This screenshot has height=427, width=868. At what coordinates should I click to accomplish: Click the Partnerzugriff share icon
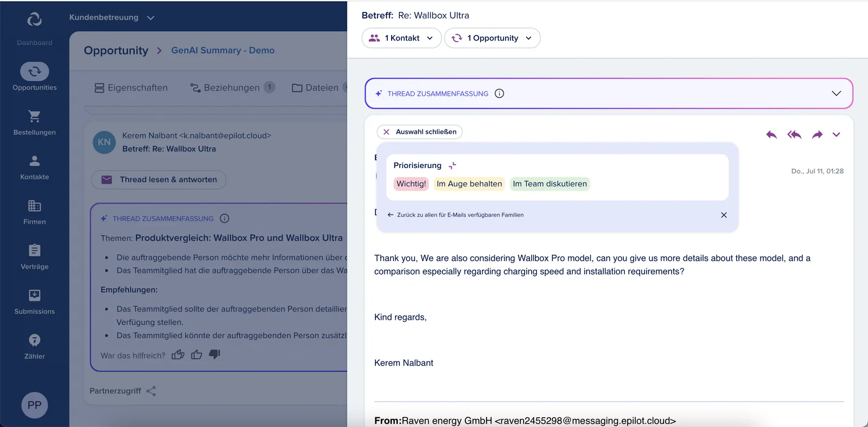coord(151,391)
